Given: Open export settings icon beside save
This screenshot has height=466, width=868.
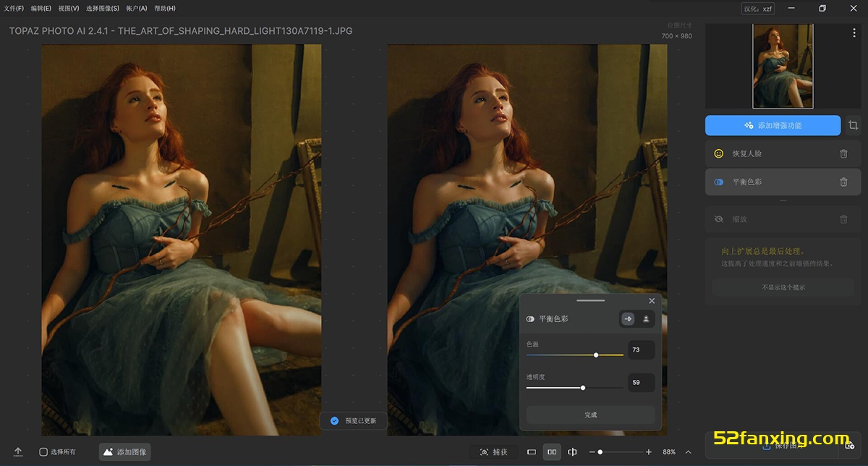Looking at the screenshot, I should [850, 446].
